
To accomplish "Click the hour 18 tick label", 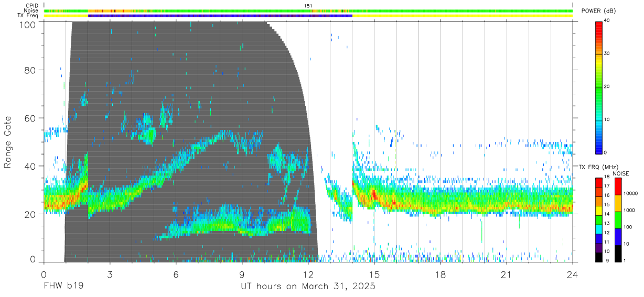I will (441, 274).
